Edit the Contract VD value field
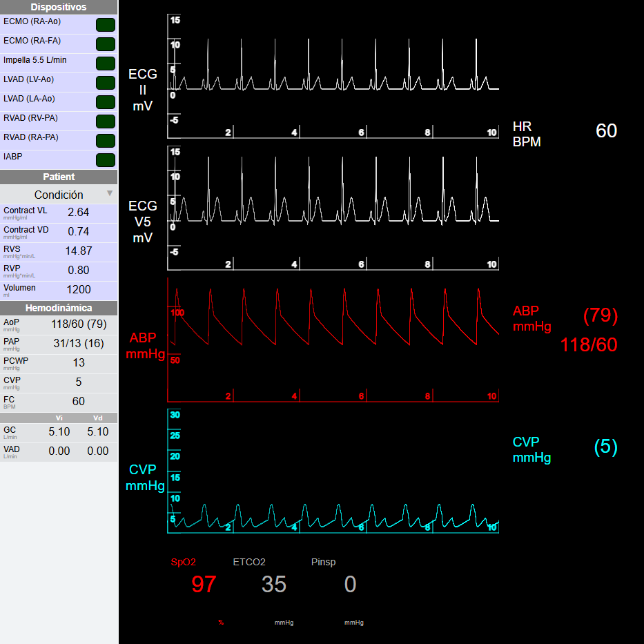The height and width of the screenshot is (644, 644). click(78, 232)
